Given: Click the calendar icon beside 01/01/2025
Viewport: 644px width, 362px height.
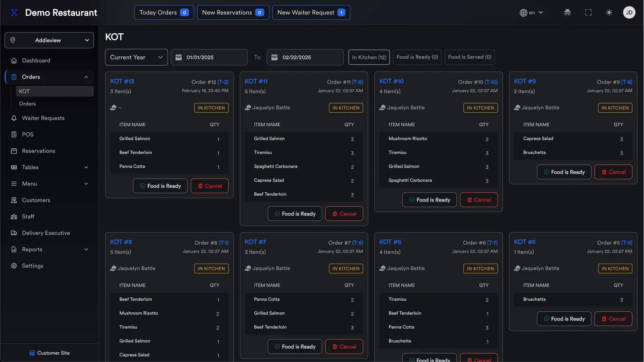Looking at the screenshot, I should 179,57.
